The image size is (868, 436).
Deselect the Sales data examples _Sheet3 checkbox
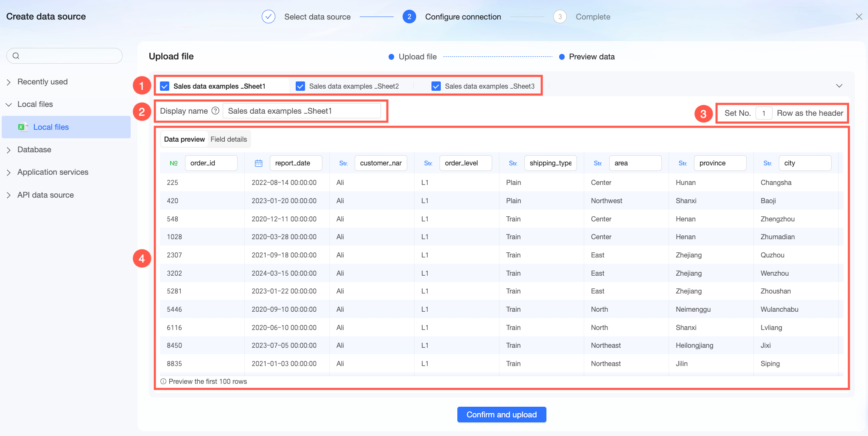click(x=436, y=86)
